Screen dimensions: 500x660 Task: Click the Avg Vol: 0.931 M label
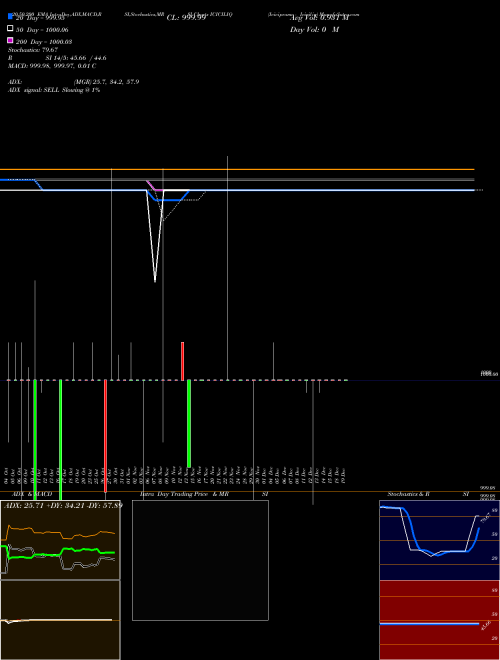(x=319, y=18)
